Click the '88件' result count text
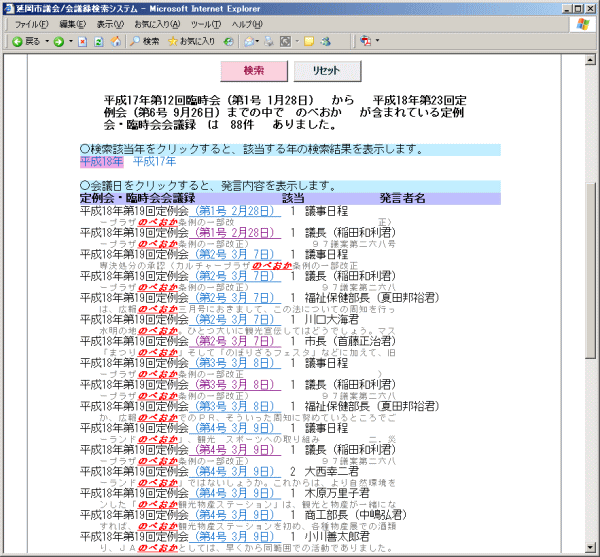The width and height of the screenshot is (600, 557). pos(242,125)
